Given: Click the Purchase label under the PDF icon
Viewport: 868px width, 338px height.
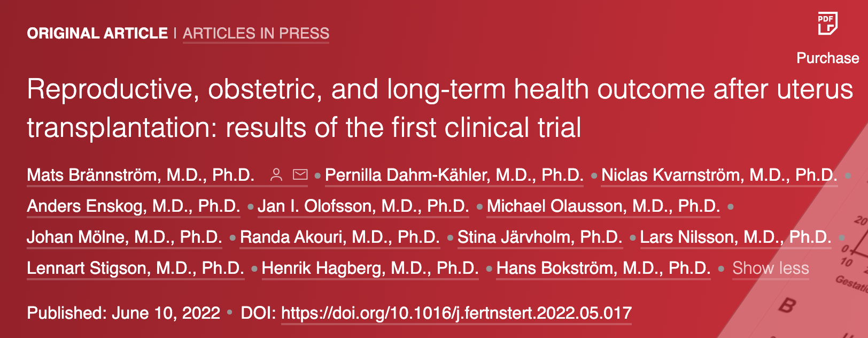Looking at the screenshot, I should point(828,58).
